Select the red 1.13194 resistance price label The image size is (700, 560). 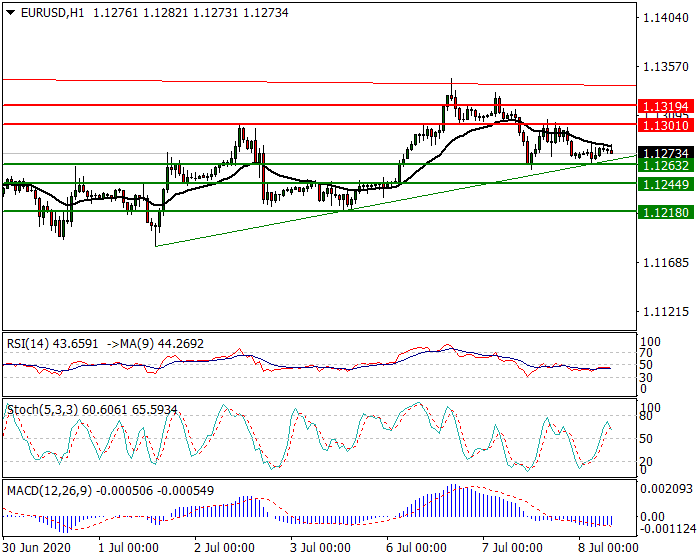(x=666, y=106)
